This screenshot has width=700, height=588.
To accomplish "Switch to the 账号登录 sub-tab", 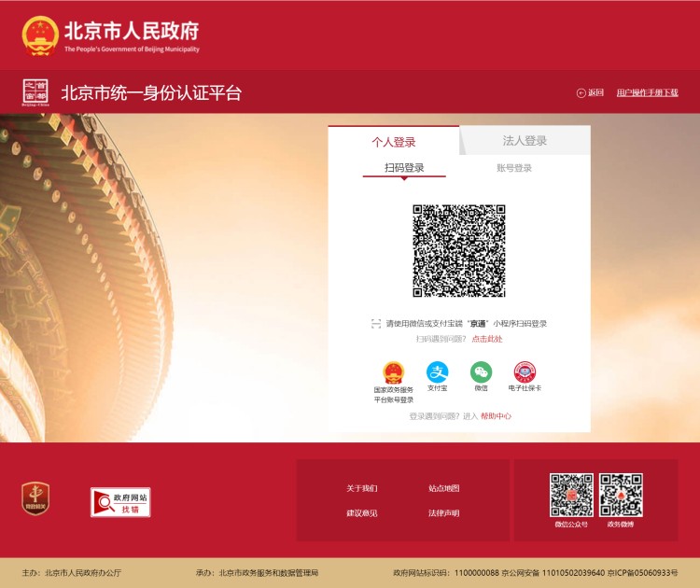I will 514,168.
